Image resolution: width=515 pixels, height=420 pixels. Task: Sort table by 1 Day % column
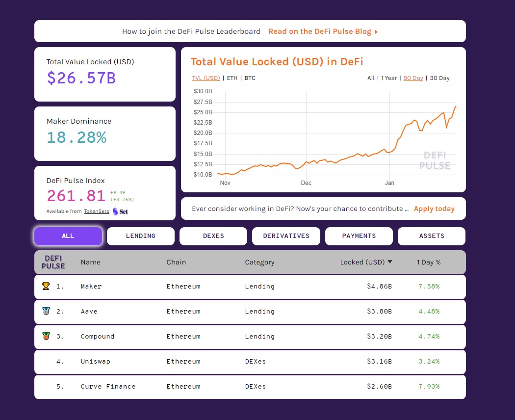click(x=429, y=262)
